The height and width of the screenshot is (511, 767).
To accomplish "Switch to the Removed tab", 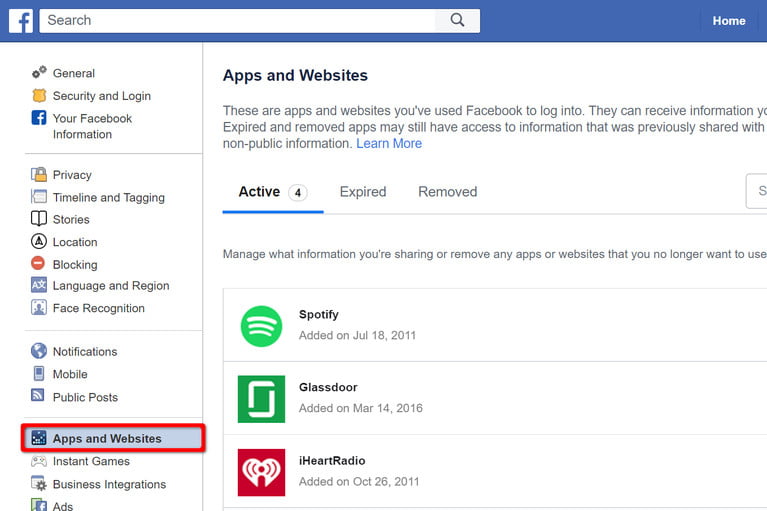I will pyautogui.click(x=447, y=192).
